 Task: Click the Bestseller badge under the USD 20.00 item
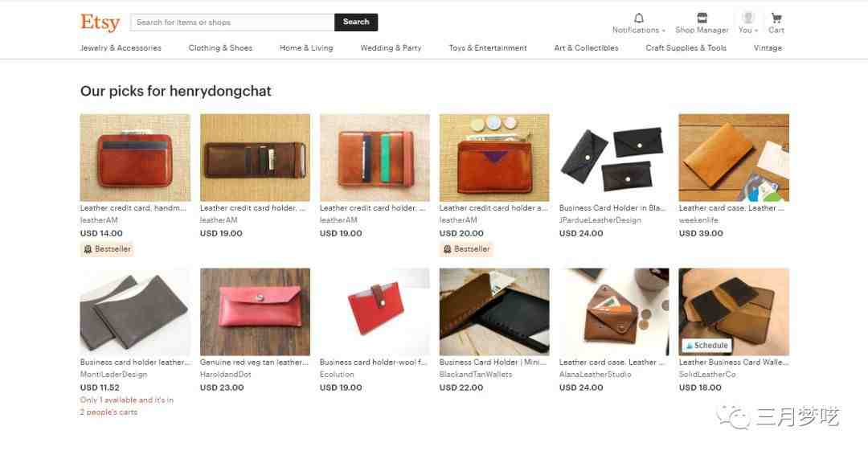click(x=467, y=249)
